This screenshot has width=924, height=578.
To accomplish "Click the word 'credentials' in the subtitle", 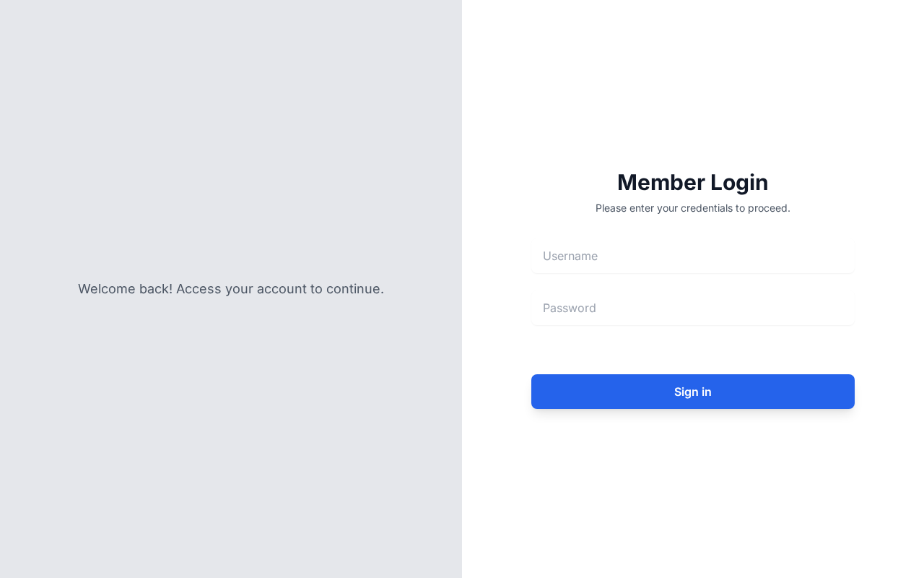I will [707, 208].
